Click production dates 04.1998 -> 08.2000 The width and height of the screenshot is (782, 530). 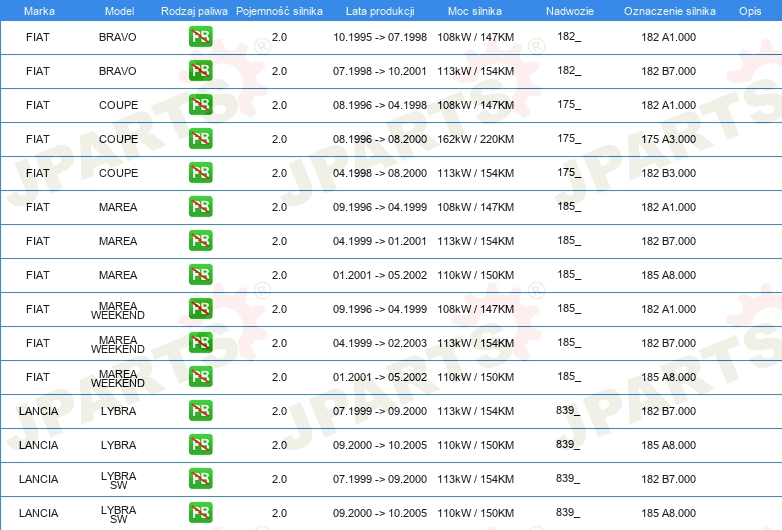[380, 173]
